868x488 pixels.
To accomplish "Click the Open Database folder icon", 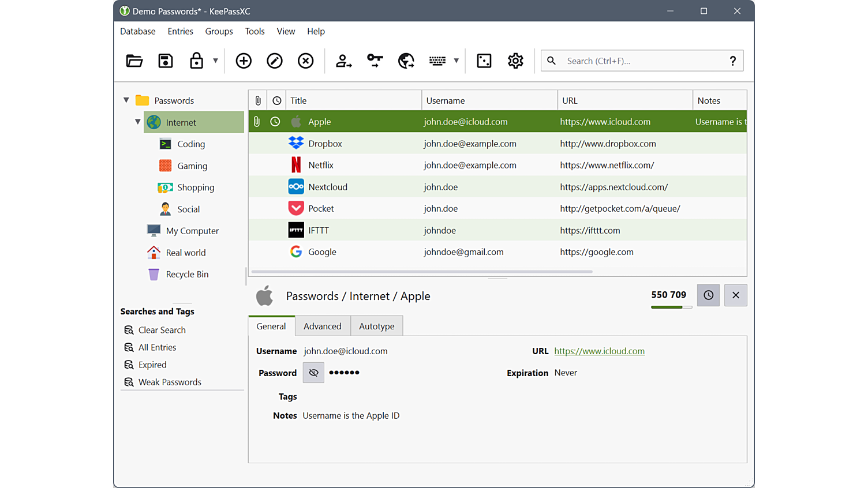I will [134, 61].
